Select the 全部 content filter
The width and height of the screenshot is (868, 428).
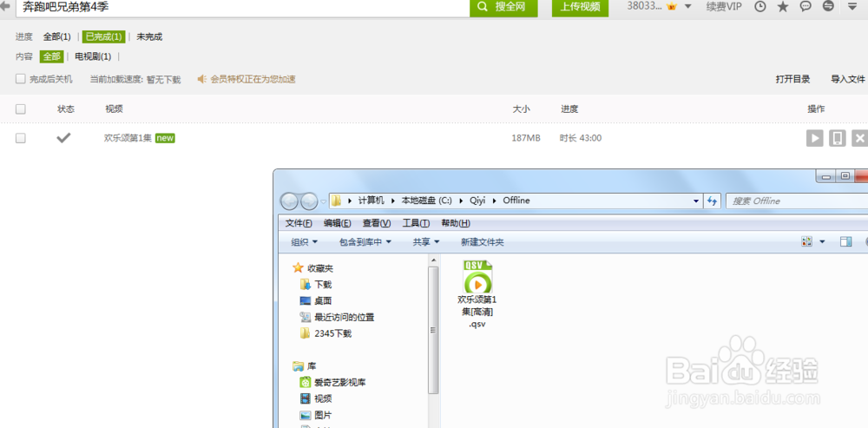51,56
